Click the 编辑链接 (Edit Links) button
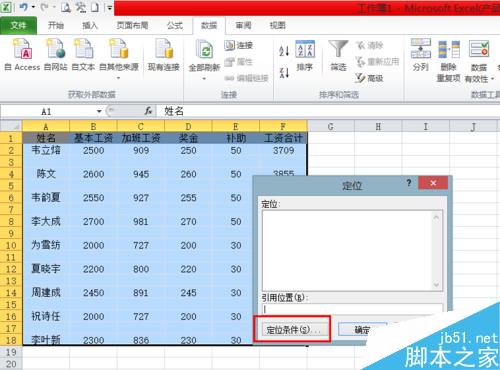The image size is (500, 370). pos(246,78)
